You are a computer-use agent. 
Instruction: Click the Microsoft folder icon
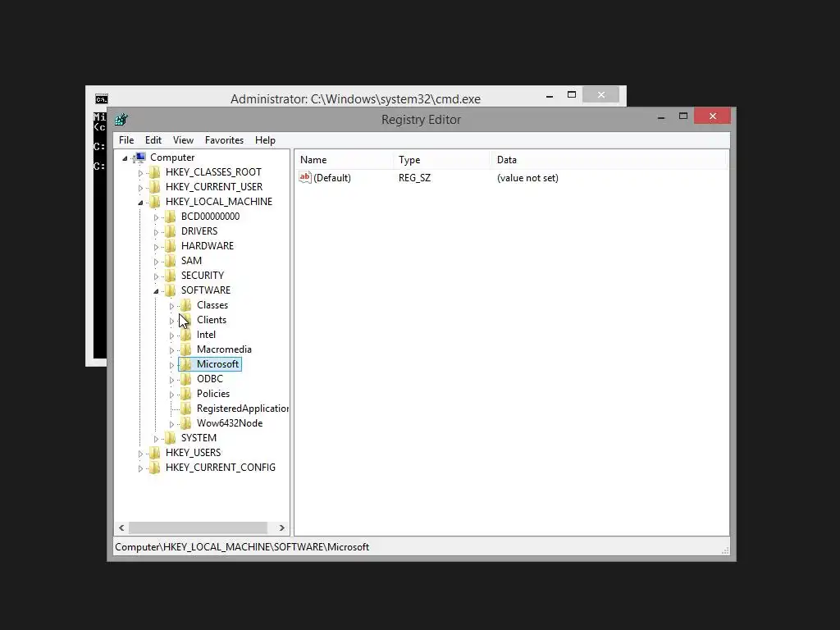click(186, 364)
